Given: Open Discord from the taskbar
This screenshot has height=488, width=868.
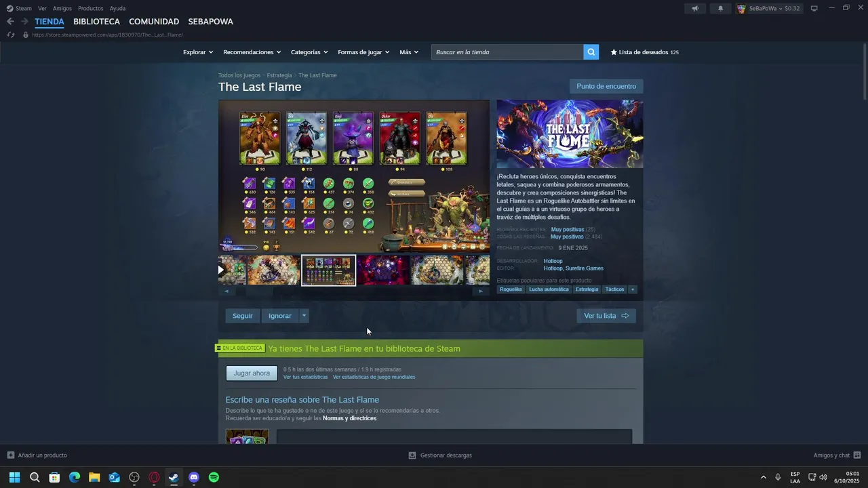Looking at the screenshot, I should (x=194, y=477).
